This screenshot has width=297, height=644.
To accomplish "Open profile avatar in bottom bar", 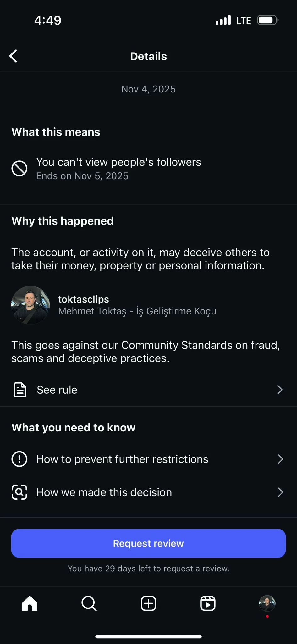I will [267, 603].
